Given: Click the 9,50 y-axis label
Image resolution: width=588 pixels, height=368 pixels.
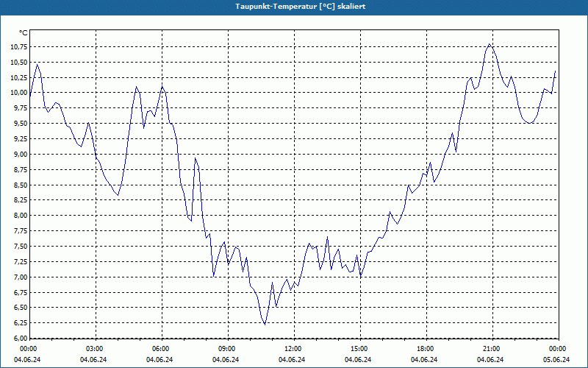Looking at the screenshot, I should point(21,124).
